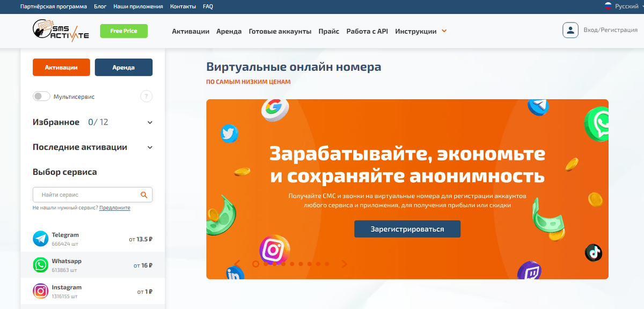Expand the Последние активации section
The width and height of the screenshot is (644, 309).
point(150,148)
